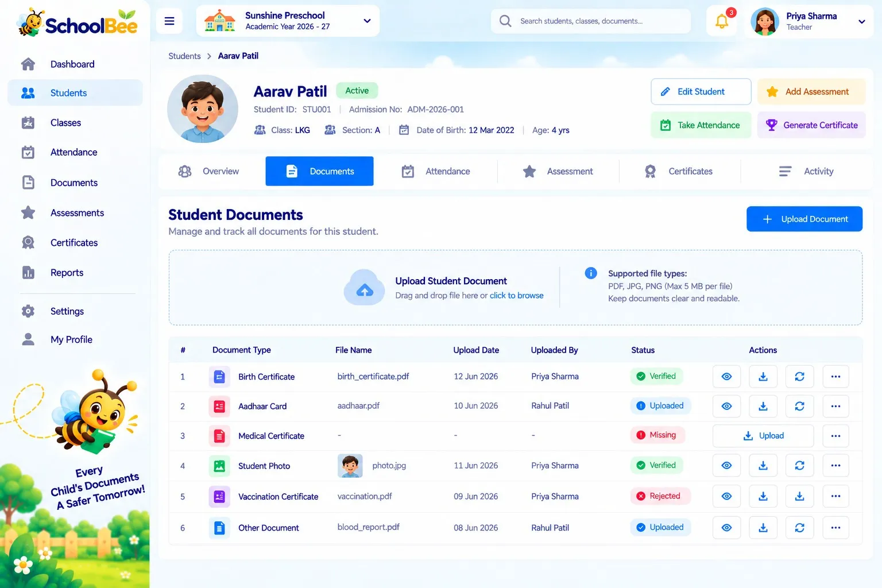Open more actions for Student Photo

(x=835, y=466)
